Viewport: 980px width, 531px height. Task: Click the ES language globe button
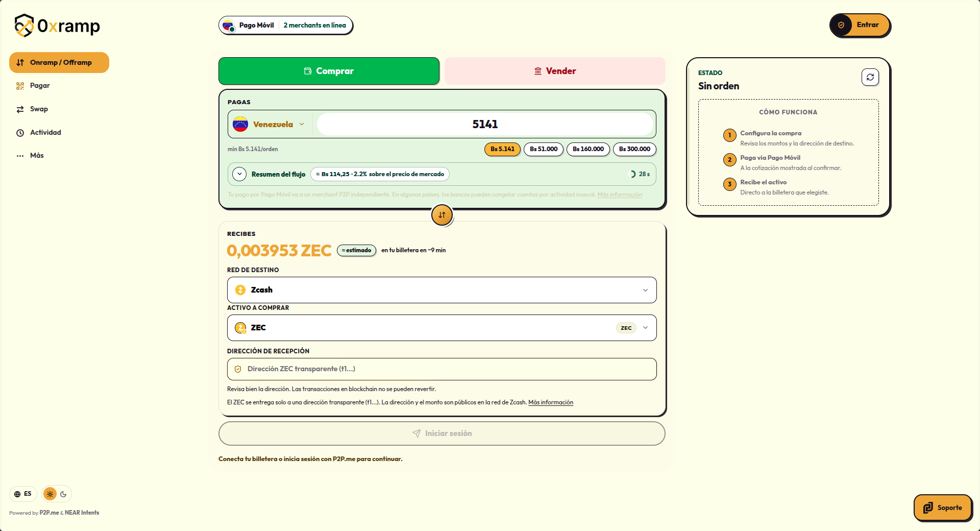pos(23,494)
